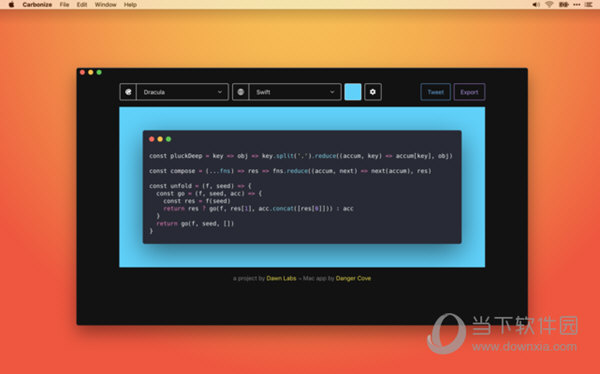Follow the Dawn Labs link
Viewport: 600px width, 374px height.
(x=281, y=278)
